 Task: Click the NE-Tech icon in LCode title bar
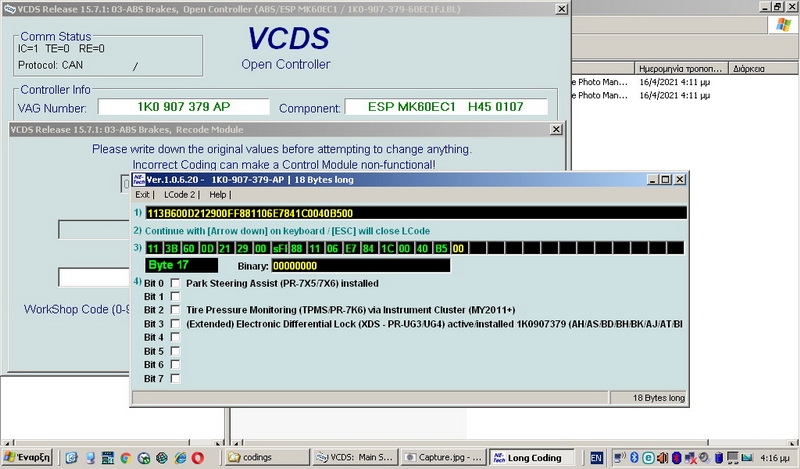[x=139, y=180]
